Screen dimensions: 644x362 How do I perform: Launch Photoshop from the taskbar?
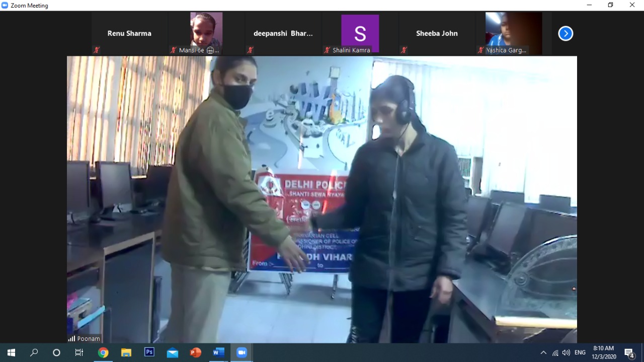click(x=149, y=352)
